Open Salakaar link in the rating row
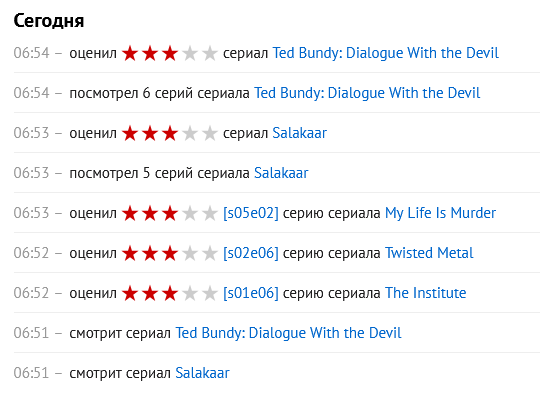The height and width of the screenshot is (398, 540). (299, 133)
